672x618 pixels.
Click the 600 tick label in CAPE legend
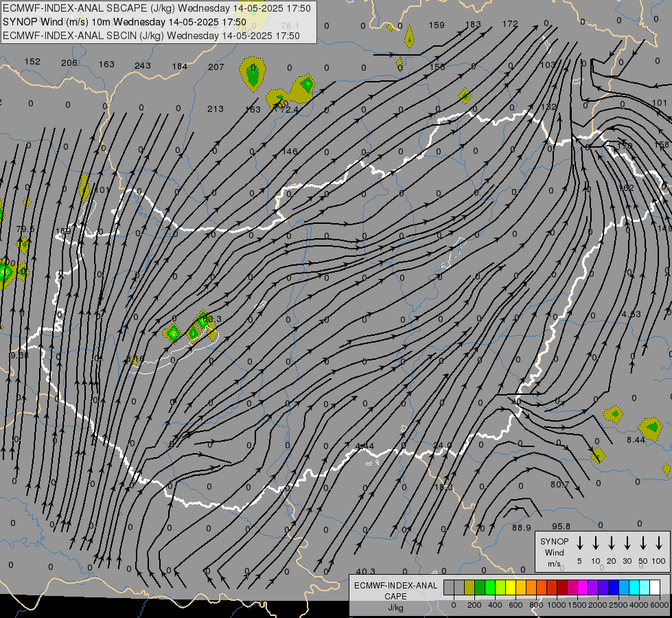[x=515, y=605]
